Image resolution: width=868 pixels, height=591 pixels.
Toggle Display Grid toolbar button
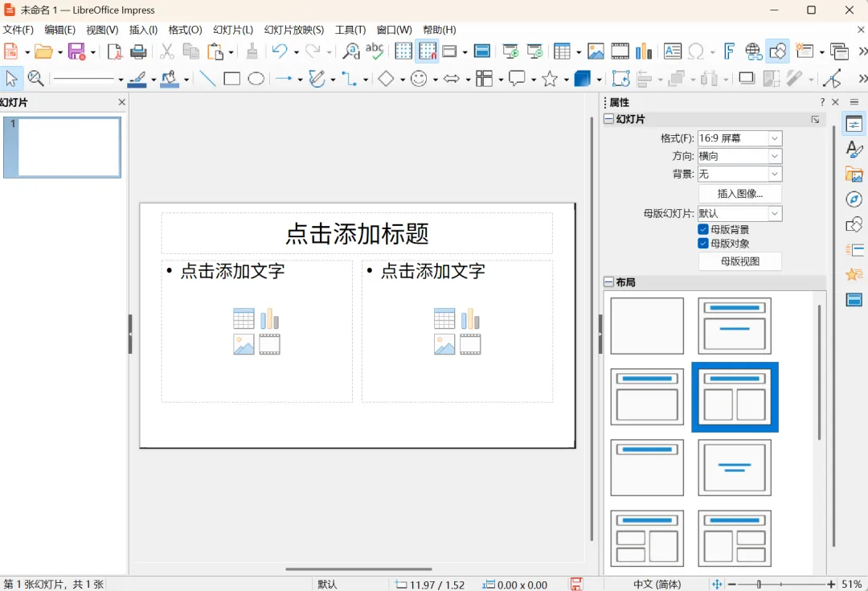click(x=403, y=51)
